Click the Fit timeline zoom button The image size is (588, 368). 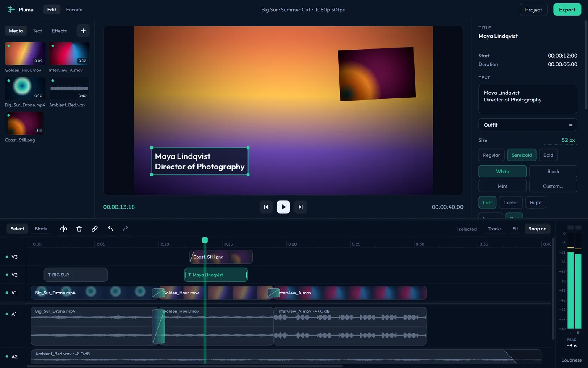click(x=515, y=229)
